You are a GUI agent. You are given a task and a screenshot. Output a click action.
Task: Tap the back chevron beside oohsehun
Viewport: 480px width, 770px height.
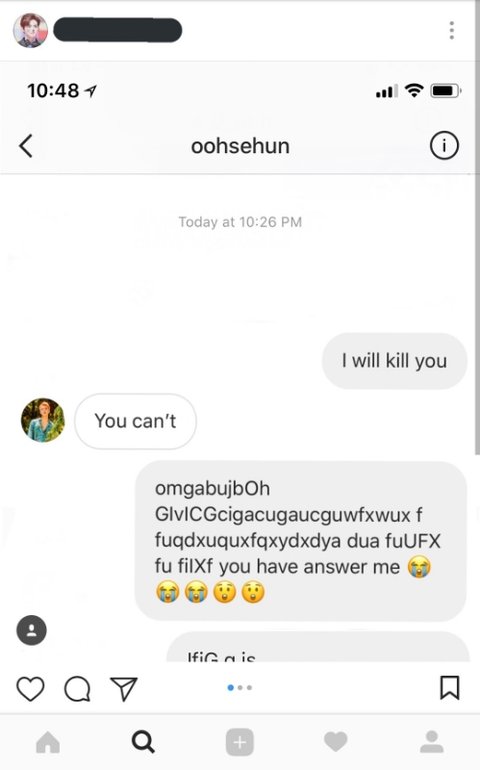click(x=26, y=146)
